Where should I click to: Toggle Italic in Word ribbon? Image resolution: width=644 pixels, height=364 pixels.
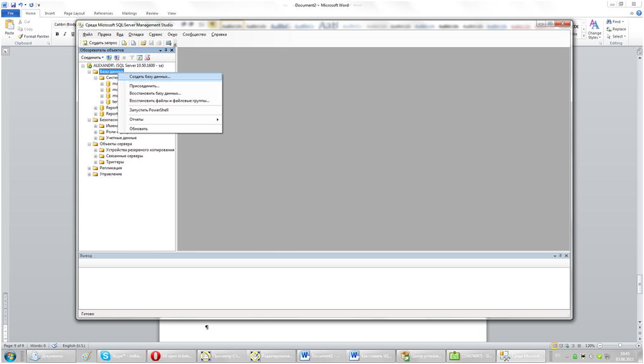[64, 34]
